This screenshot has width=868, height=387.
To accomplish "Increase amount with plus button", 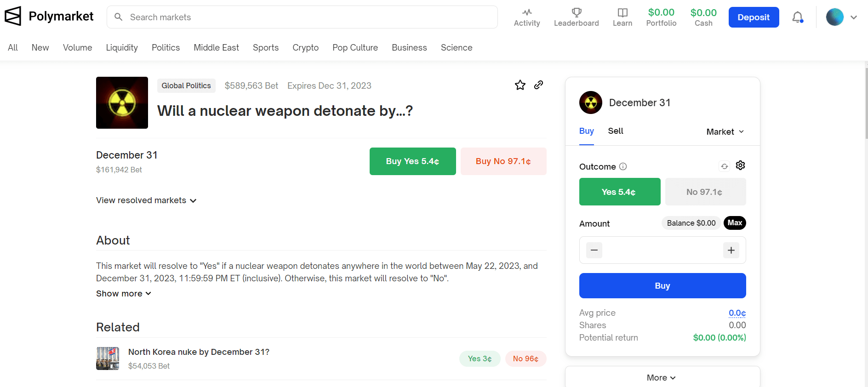I will (731, 250).
